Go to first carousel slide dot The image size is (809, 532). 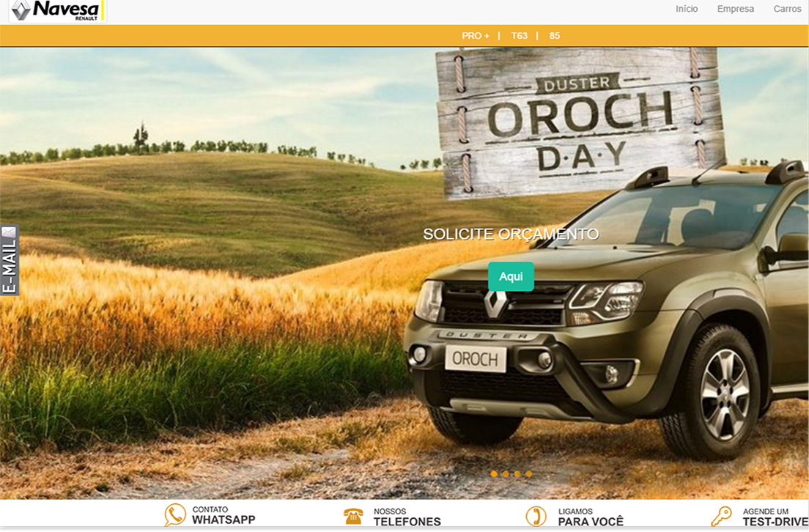coord(494,473)
